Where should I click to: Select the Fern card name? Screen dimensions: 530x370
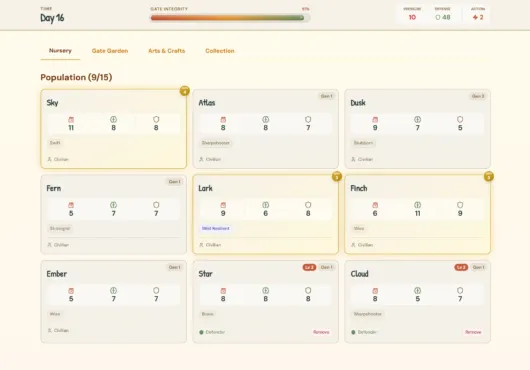54,188
